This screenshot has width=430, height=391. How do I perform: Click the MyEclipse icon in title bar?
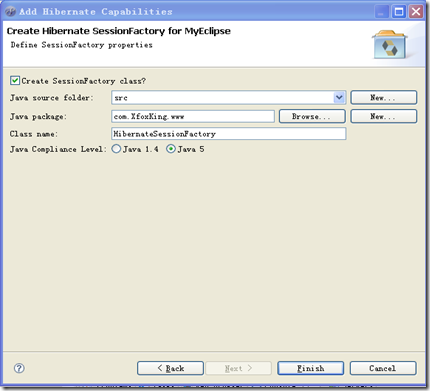10,12
